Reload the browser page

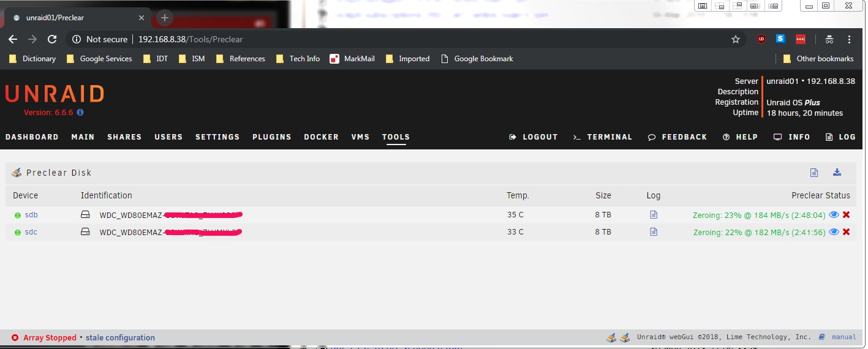click(52, 39)
